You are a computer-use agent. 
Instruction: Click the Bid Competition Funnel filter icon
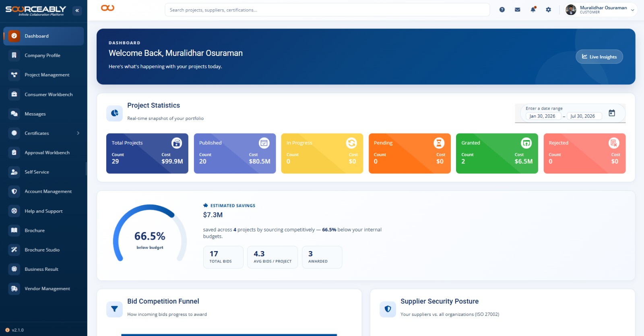coord(114,309)
